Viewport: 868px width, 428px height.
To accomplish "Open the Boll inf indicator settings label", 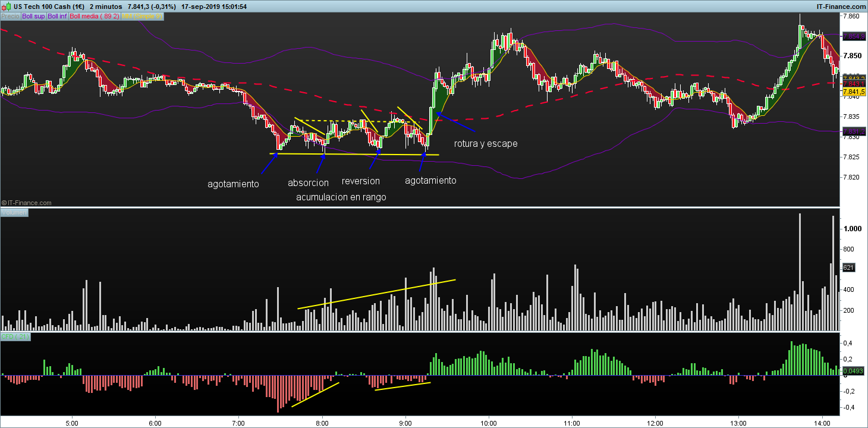I will tap(57, 17).
